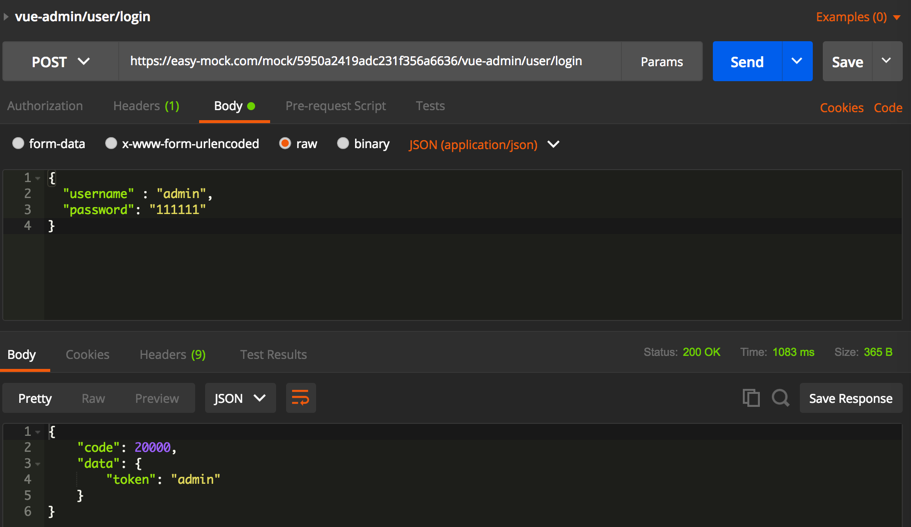Collapse the "data" object fold arrow in response
Viewport: 911px width, 527px height.
coord(38,464)
